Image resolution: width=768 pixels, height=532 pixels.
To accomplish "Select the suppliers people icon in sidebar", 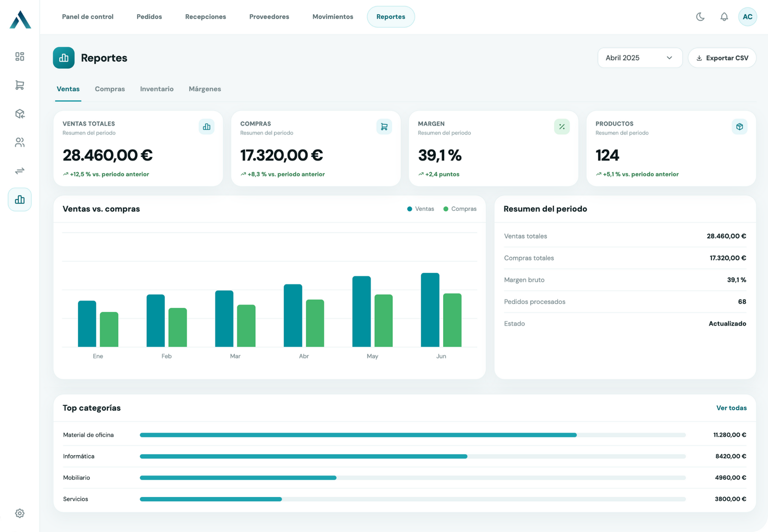I will coord(20,142).
